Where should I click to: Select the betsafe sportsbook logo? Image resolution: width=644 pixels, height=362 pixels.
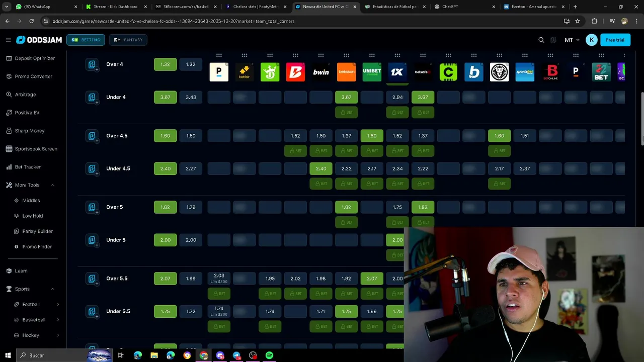pos(423,72)
